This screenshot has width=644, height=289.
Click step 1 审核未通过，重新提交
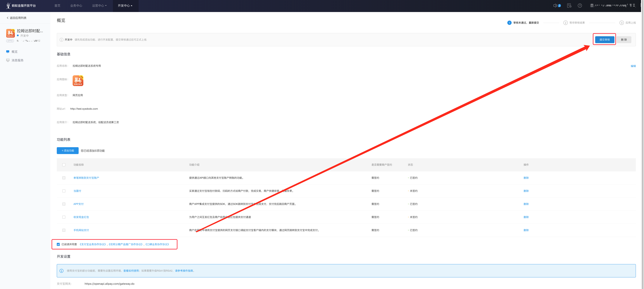click(523, 23)
